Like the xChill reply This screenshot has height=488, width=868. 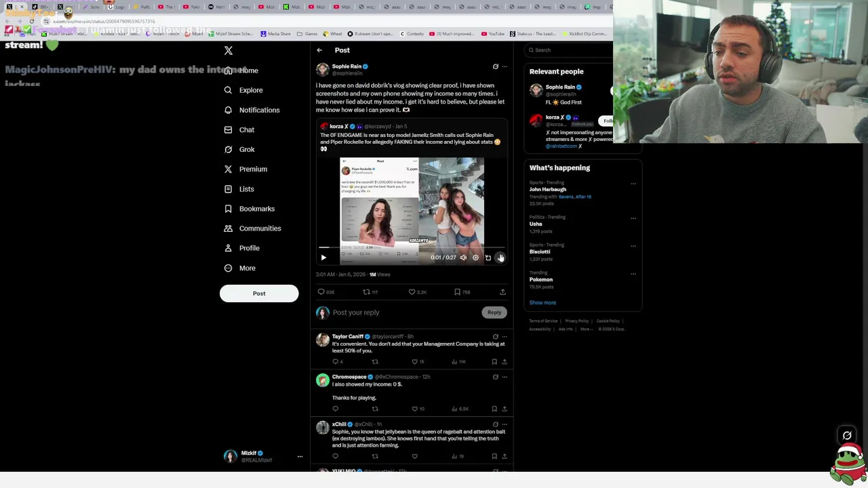click(x=415, y=457)
